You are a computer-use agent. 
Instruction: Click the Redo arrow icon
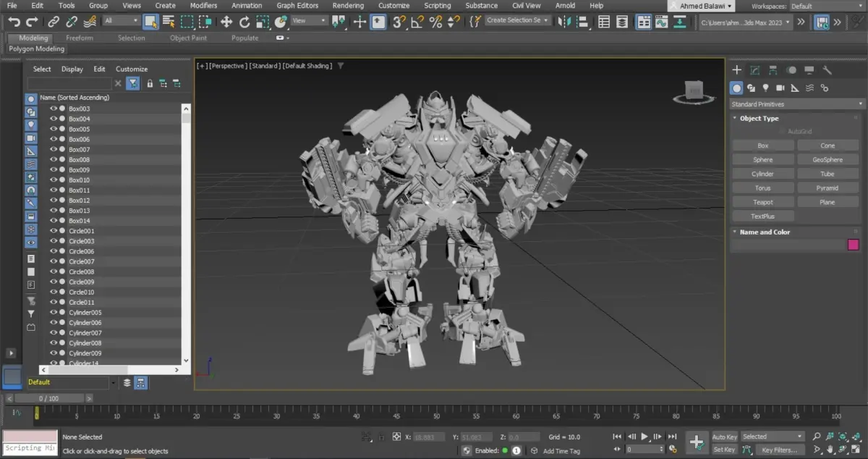tap(31, 22)
